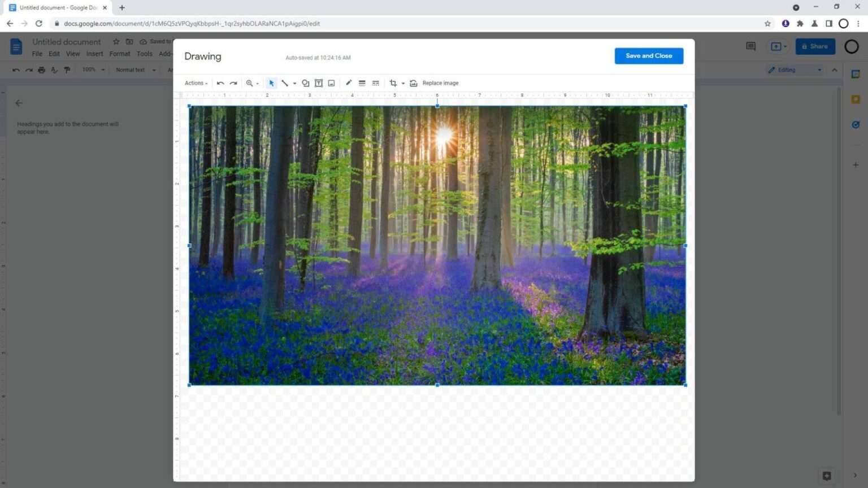
Task: Star the Untitled document
Action: click(x=116, y=41)
